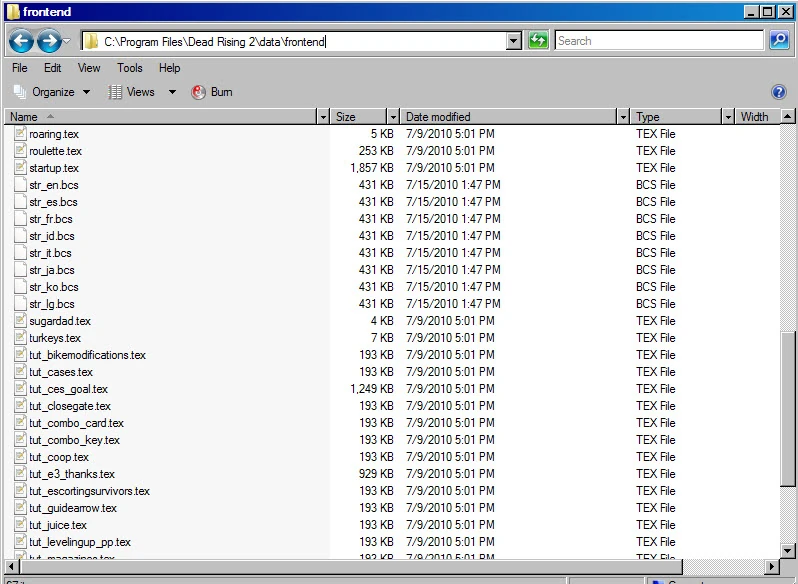The height and width of the screenshot is (584, 798).
Task: Click the Views button
Action: 134,92
